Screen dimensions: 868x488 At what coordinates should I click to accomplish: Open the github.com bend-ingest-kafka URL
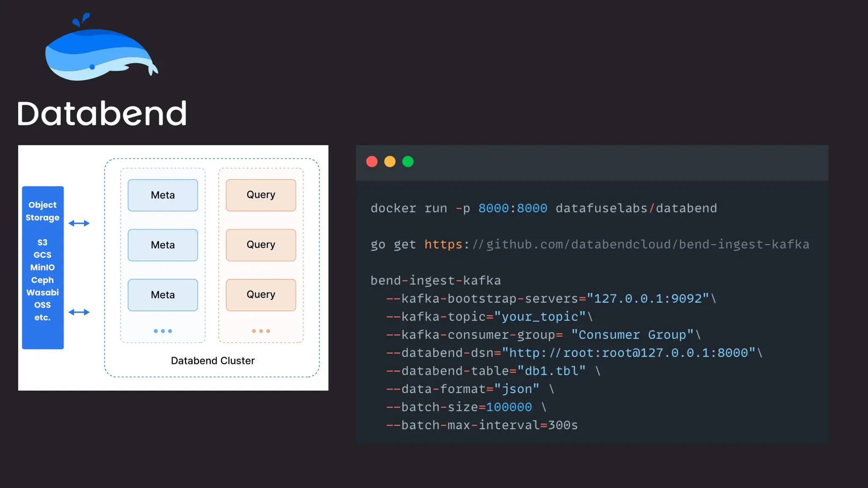click(616, 244)
